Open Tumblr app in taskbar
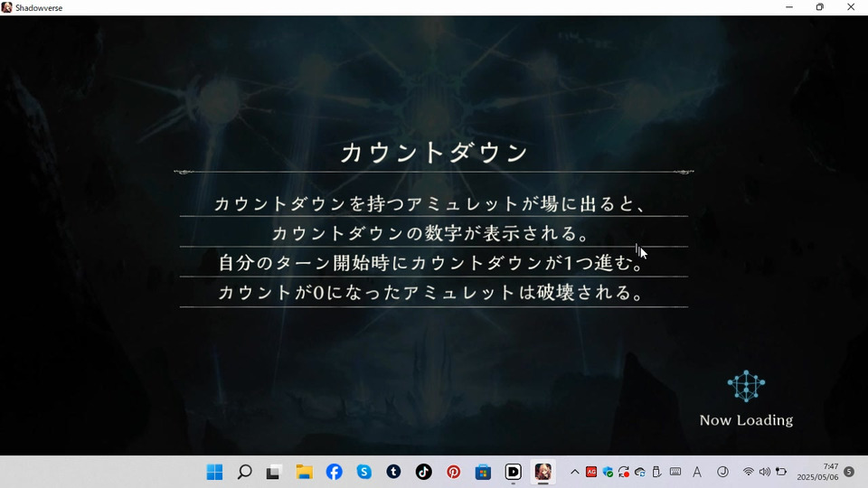This screenshot has height=488, width=868. click(x=393, y=472)
